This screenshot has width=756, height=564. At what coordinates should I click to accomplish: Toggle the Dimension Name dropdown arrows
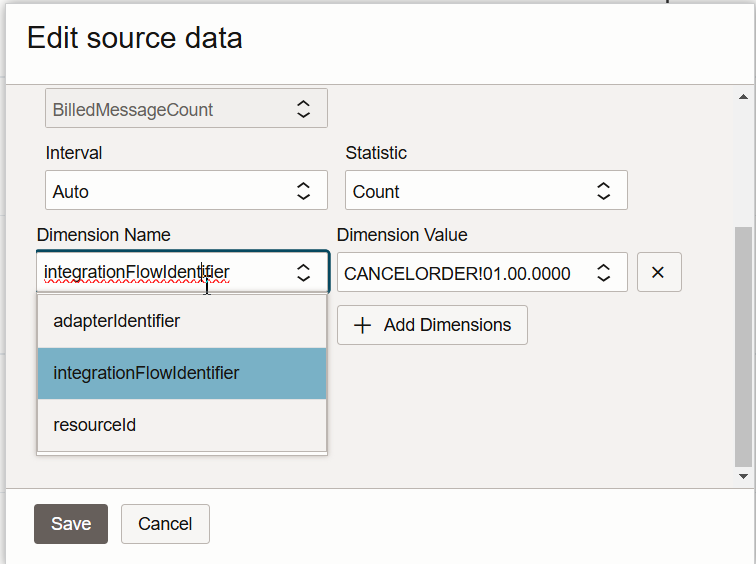click(x=303, y=272)
